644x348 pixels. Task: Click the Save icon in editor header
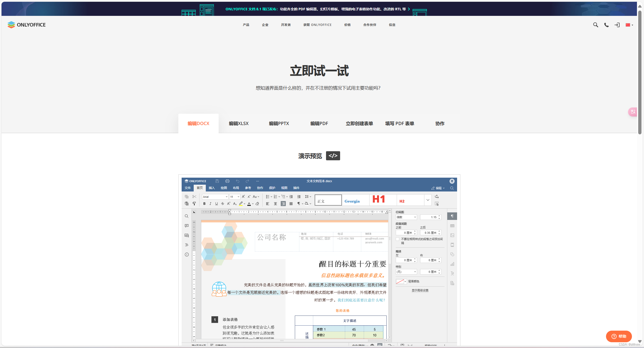(217, 181)
